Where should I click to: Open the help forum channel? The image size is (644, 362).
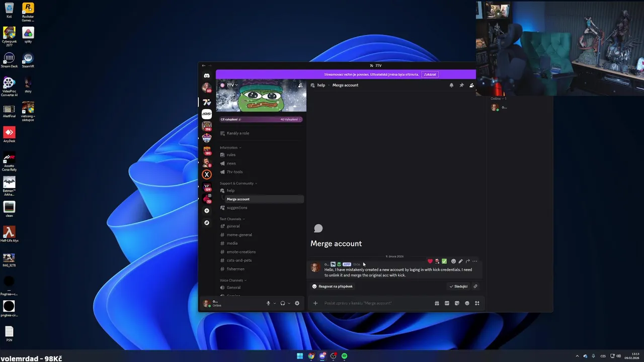[x=261, y=191]
